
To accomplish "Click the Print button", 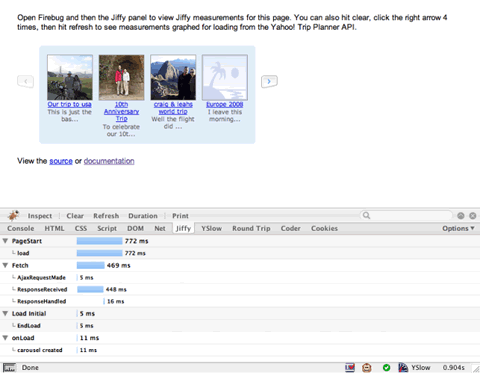I will pyautogui.click(x=180, y=216).
